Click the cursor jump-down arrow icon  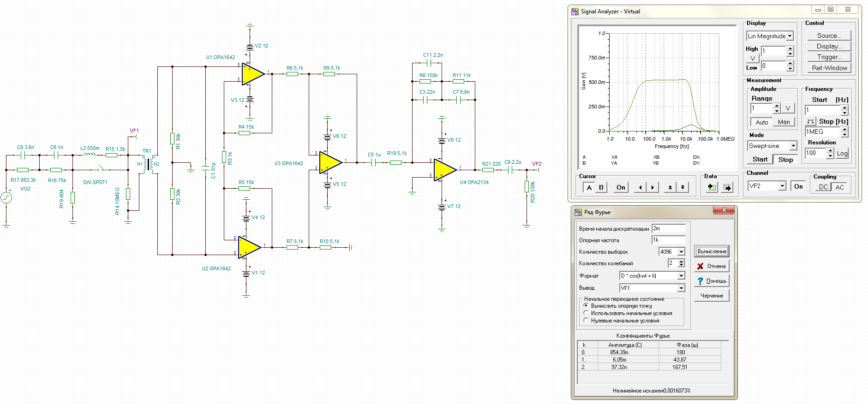point(682,187)
